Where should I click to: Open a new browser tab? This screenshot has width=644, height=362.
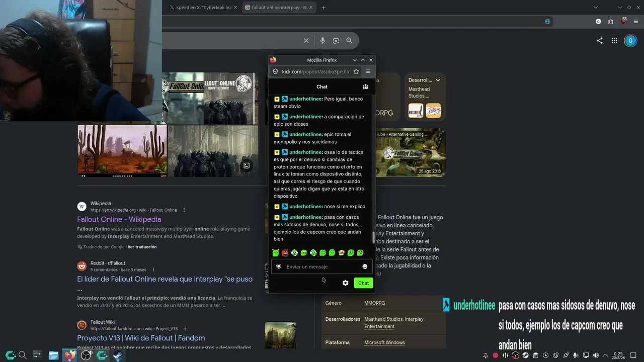click(x=324, y=8)
